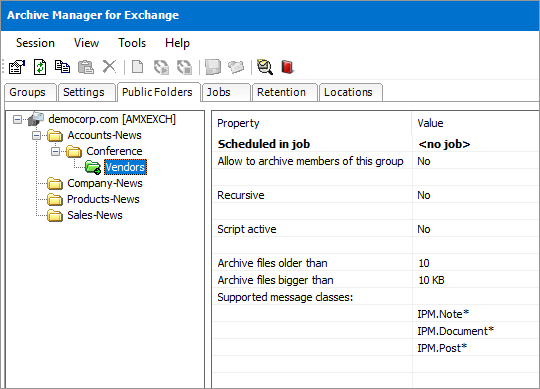Click the stop job sync icon
Image resolution: width=540 pixels, height=389 pixels.
coord(184,67)
